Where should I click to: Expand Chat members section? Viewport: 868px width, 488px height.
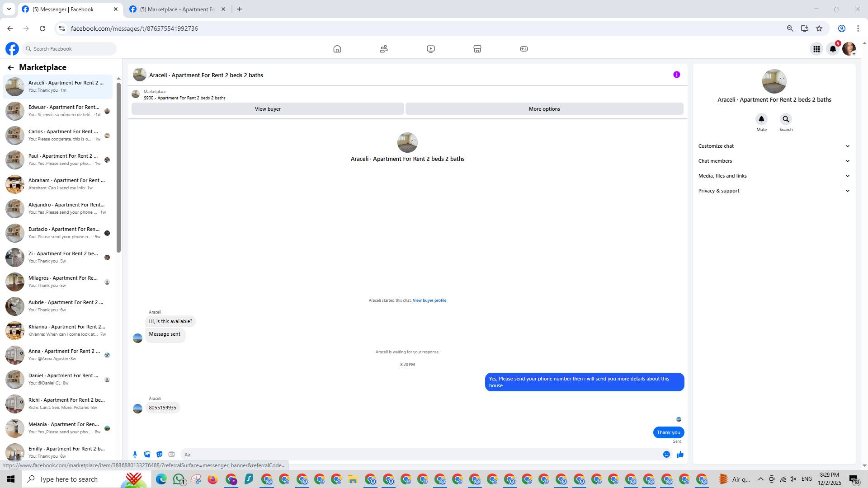pos(774,161)
